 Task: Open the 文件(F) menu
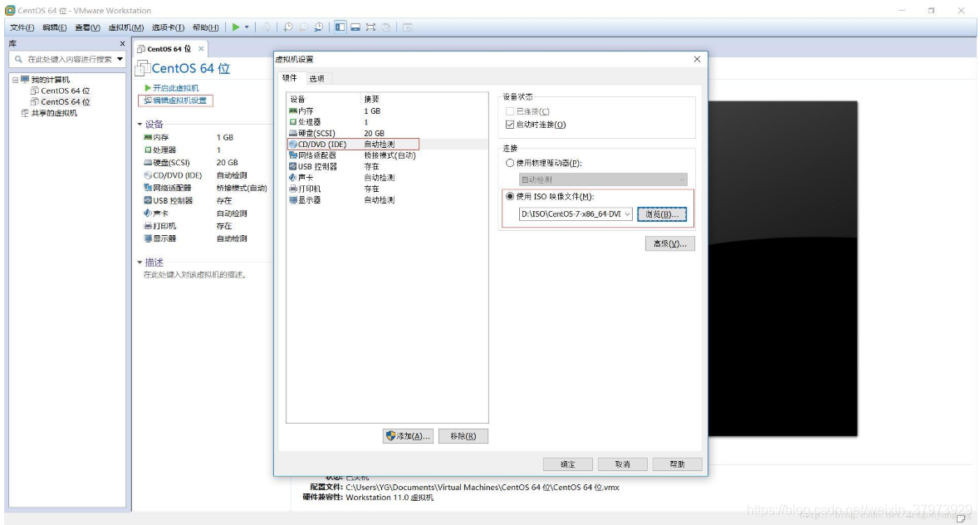click(x=22, y=27)
